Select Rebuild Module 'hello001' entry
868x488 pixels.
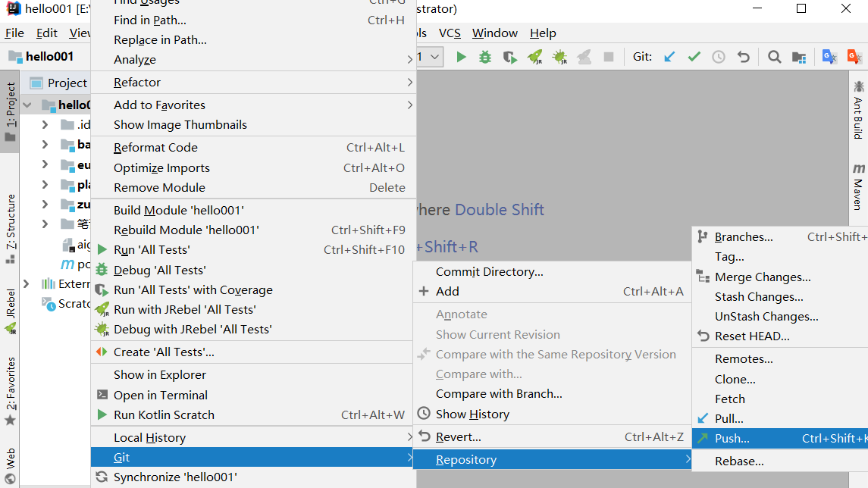253,230
